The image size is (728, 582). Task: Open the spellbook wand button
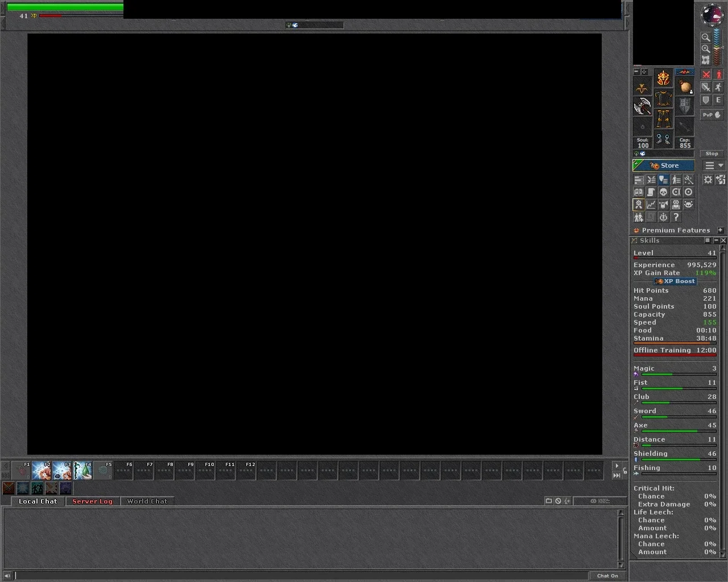click(688, 180)
